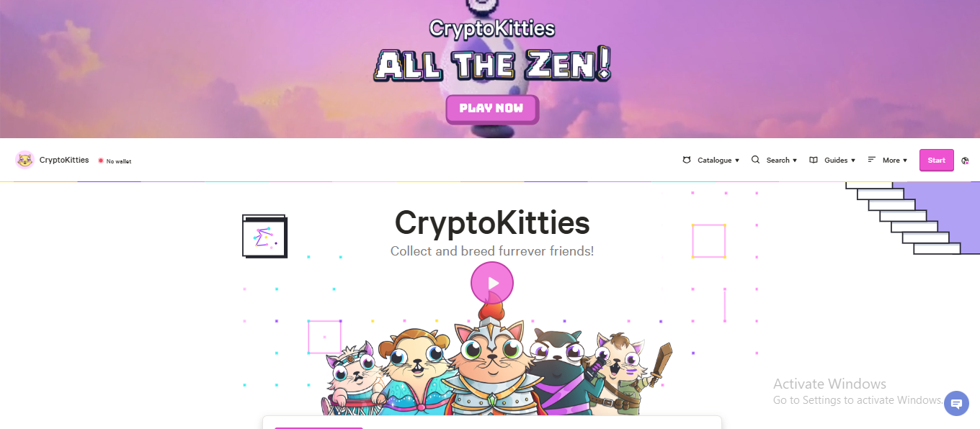Click the lines icon beside More
Image resolution: width=980 pixels, height=429 pixels.
(x=872, y=160)
